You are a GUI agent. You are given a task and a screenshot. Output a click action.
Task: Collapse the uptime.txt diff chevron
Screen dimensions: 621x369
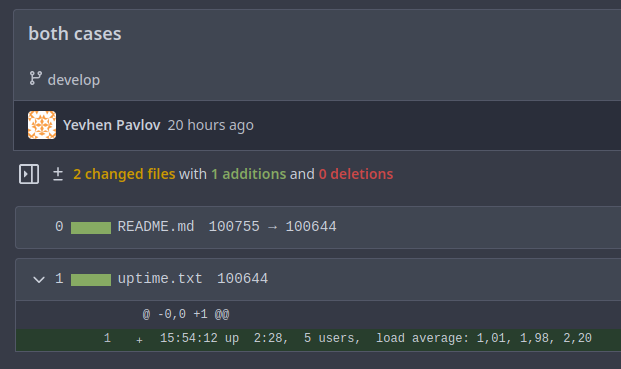[x=39, y=280]
